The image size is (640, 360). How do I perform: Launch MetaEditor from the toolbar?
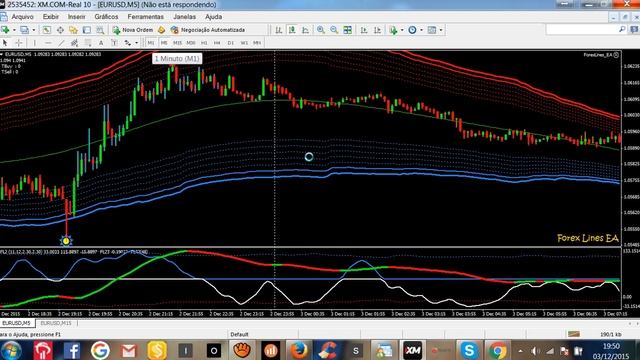tap(161, 30)
